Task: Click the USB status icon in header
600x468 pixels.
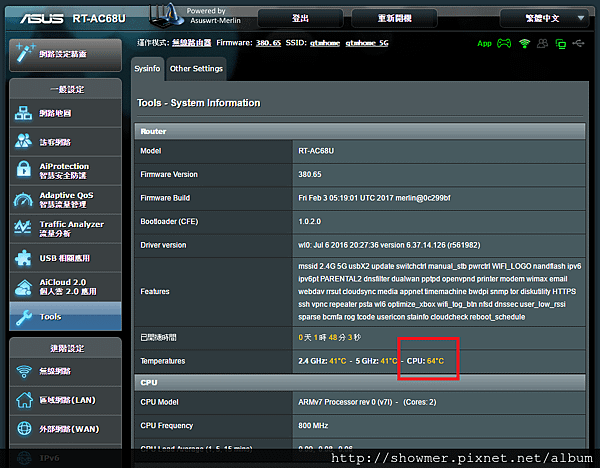Action: tap(578, 43)
